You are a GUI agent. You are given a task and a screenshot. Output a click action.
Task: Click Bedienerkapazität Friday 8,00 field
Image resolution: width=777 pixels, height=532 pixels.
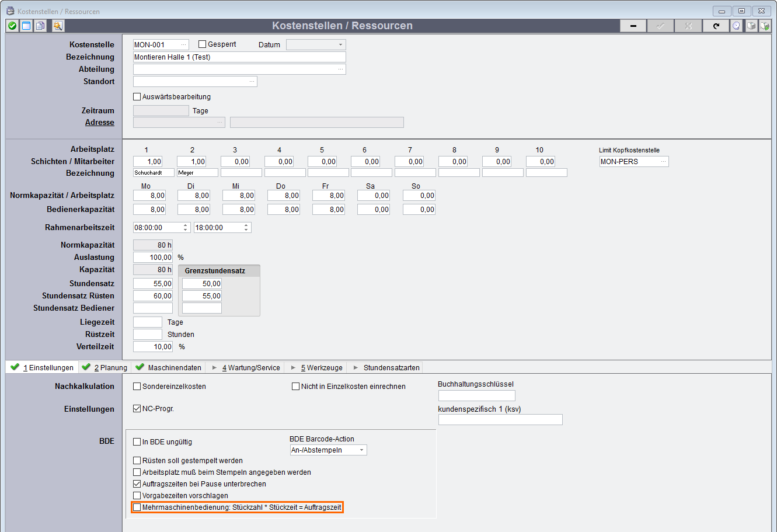[329, 209]
